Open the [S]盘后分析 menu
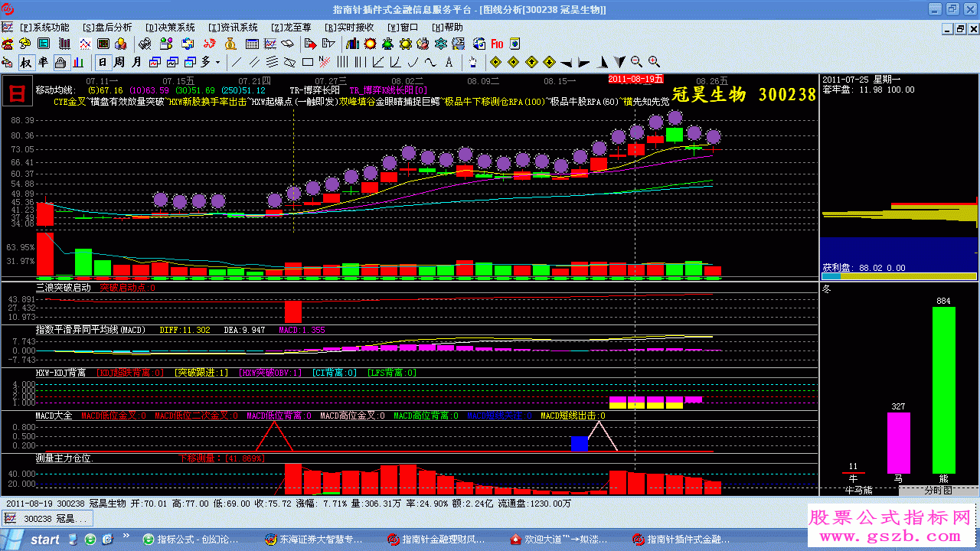 (x=106, y=27)
